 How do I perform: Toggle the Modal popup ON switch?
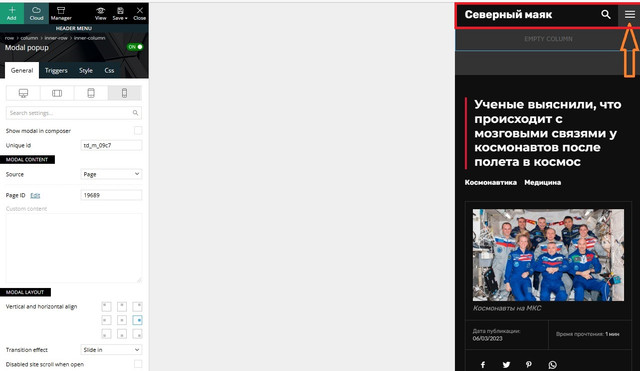point(135,47)
